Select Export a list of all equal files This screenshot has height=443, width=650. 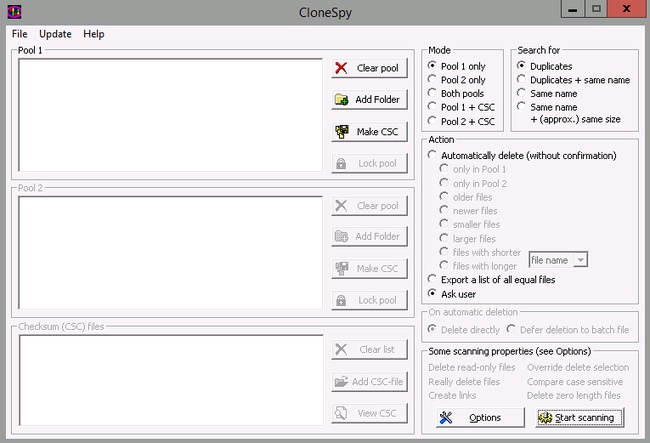click(x=433, y=279)
